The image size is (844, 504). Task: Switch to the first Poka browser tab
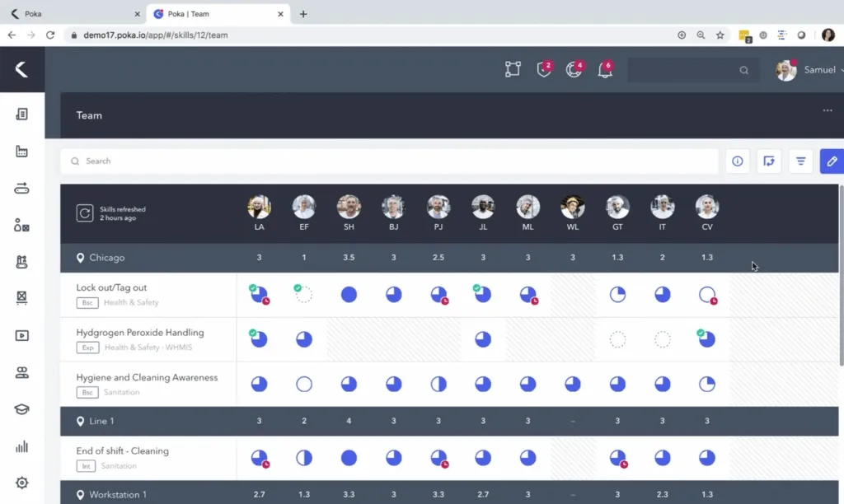pos(73,14)
